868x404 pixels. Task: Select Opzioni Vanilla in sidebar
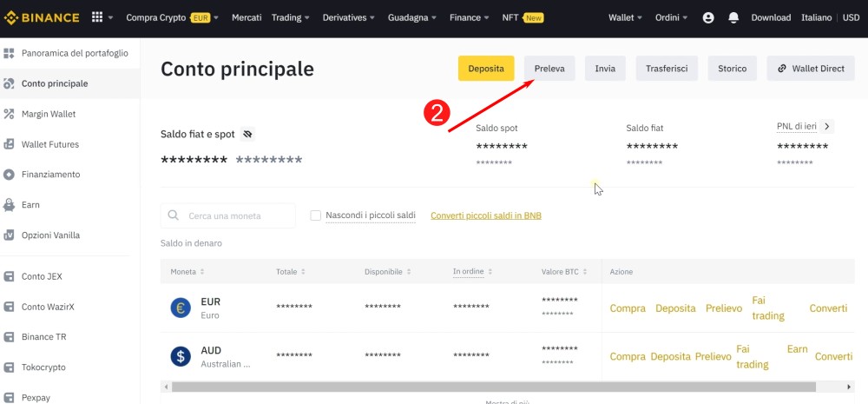pyautogui.click(x=51, y=235)
